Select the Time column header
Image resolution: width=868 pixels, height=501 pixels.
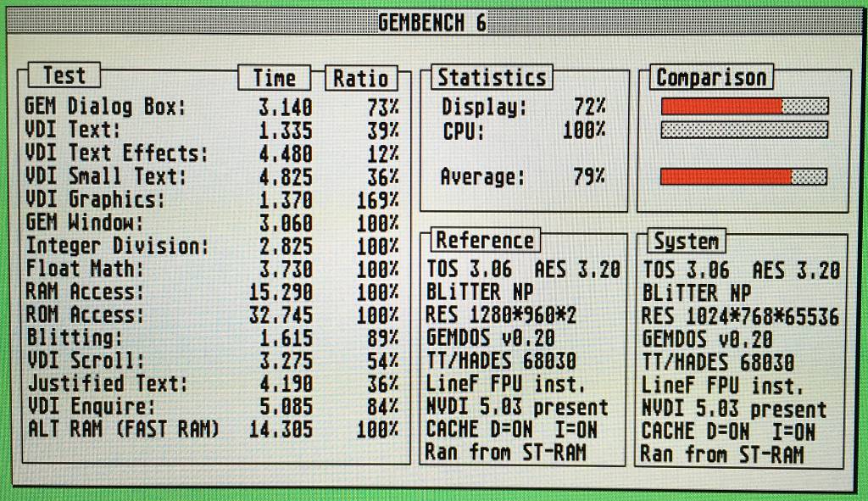(x=275, y=78)
